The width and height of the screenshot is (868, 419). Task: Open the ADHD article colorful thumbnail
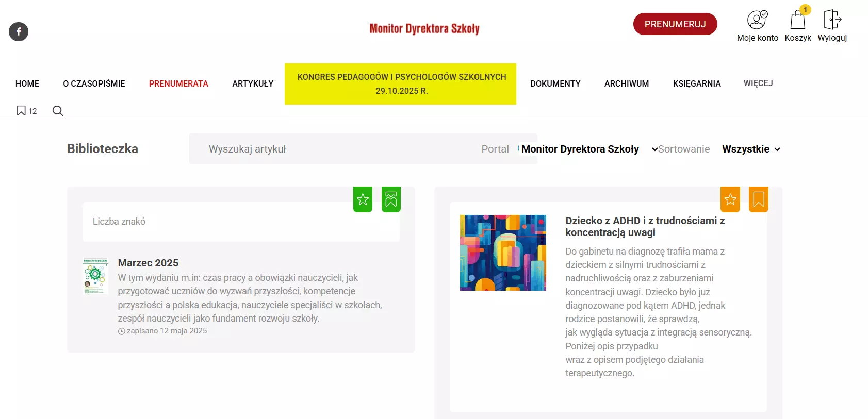pyautogui.click(x=503, y=253)
